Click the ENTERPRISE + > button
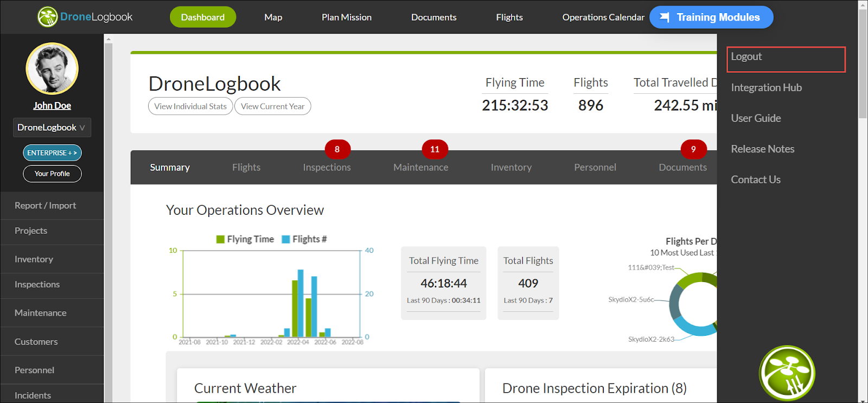868x403 pixels. 52,153
